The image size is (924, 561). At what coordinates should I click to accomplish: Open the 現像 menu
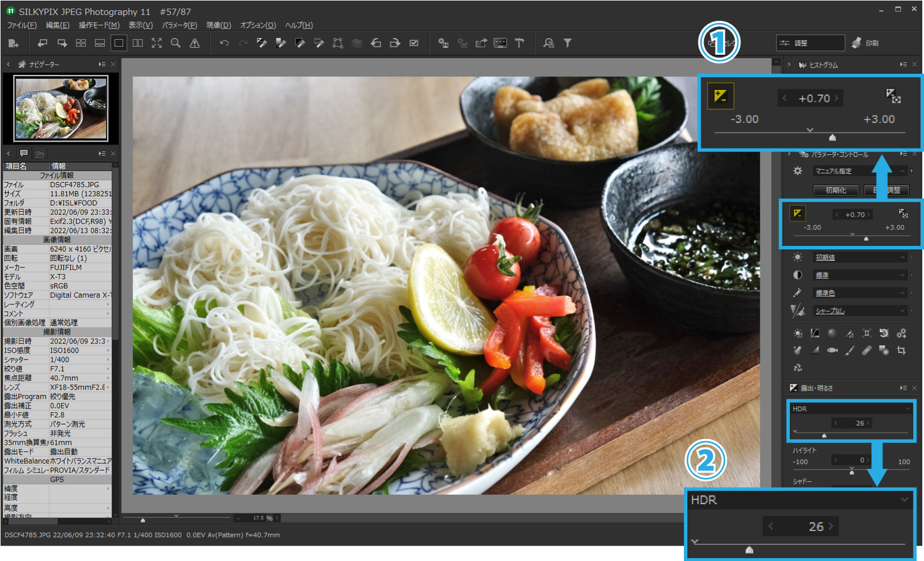(219, 25)
